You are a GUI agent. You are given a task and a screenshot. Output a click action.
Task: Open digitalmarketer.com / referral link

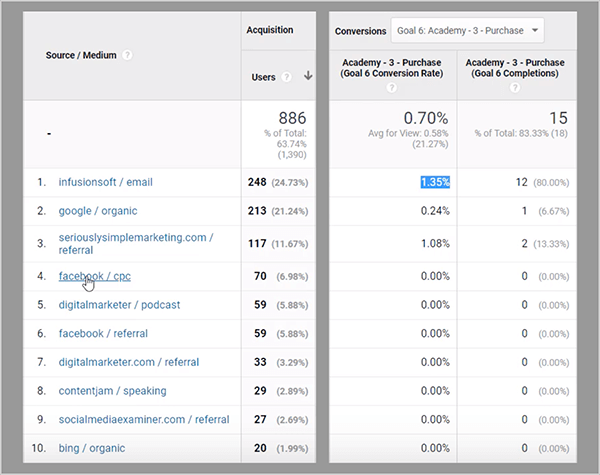129,362
